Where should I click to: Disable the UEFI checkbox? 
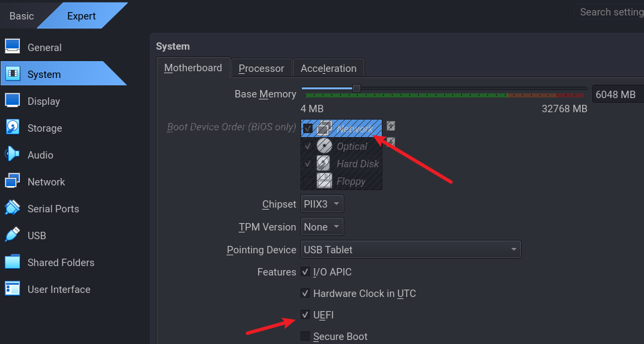pyautogui.click(x=305, y=314)
